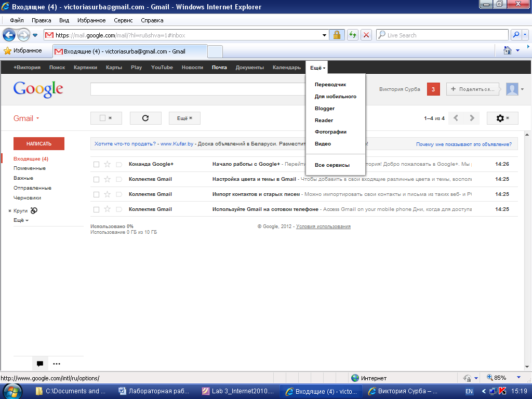Click the browser Back arrow button
This screenshot has height=399, width=532.
9,35
